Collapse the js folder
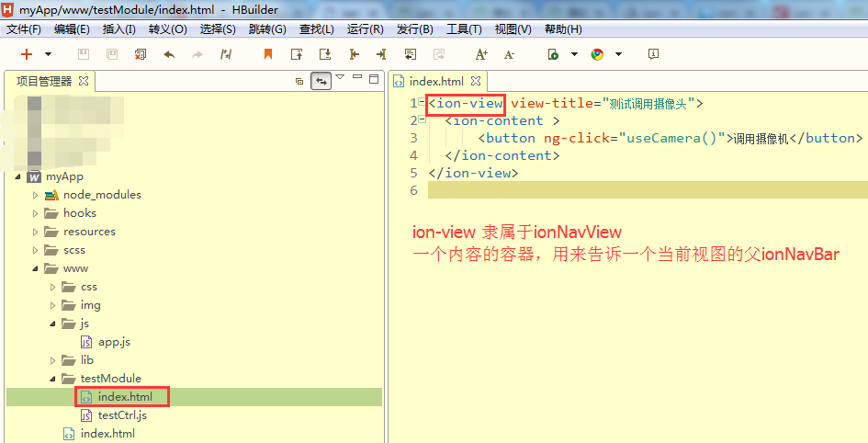 (x=52, y=324)
